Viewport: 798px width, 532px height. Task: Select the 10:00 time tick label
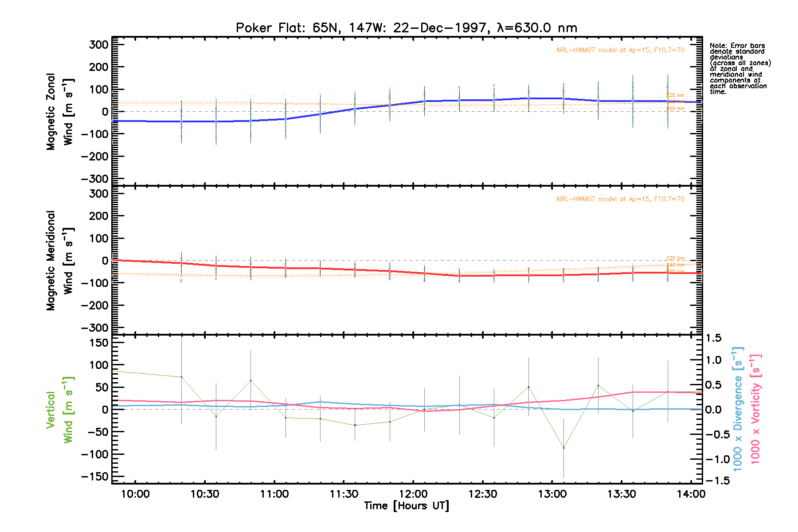click(135, 494)
